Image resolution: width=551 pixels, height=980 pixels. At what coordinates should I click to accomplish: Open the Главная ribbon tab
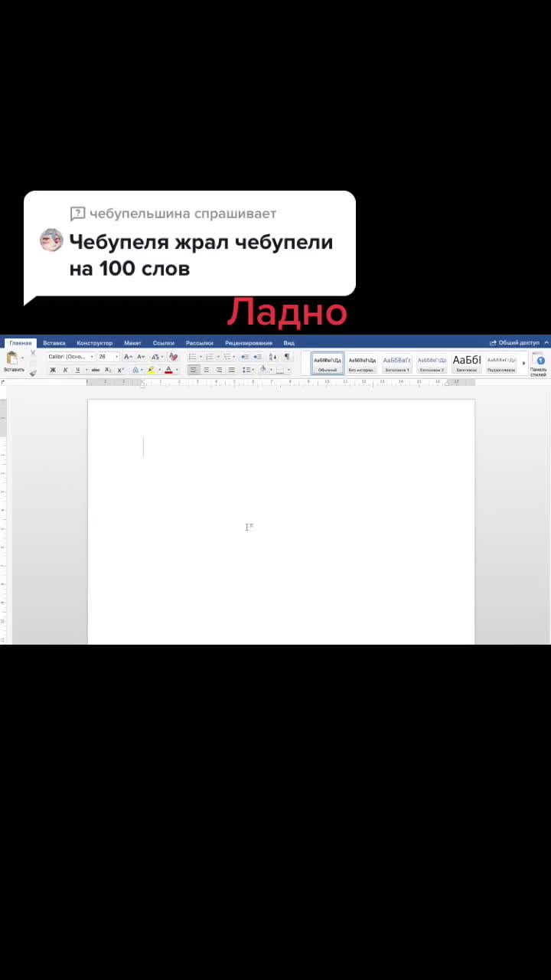pyautogui.click(x=21, y=343)
